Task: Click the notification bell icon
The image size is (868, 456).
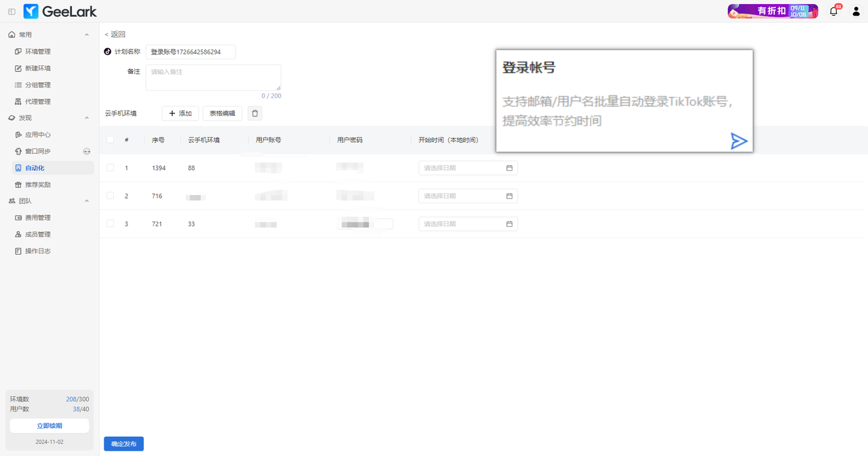Action: [x=833, y=12]
